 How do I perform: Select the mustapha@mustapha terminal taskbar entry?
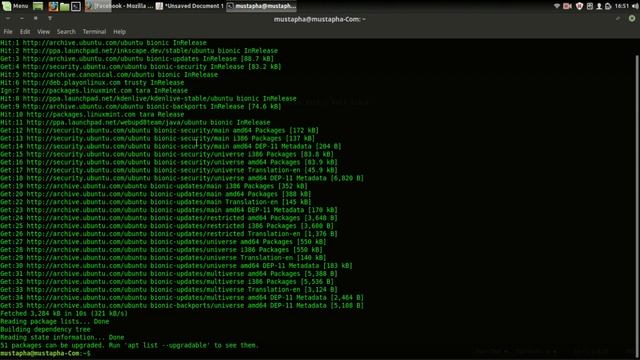[x=261, y=6]
